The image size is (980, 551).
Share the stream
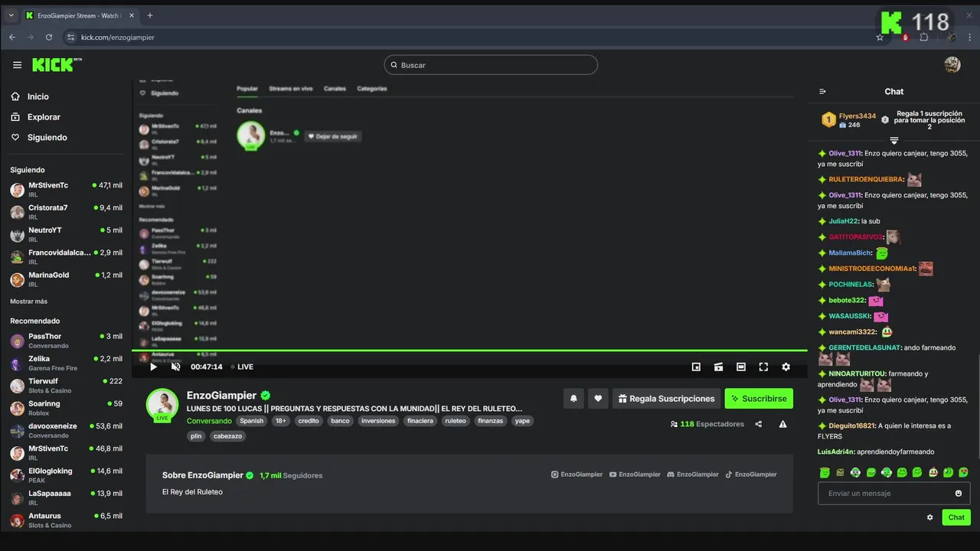tap(759, 424)
